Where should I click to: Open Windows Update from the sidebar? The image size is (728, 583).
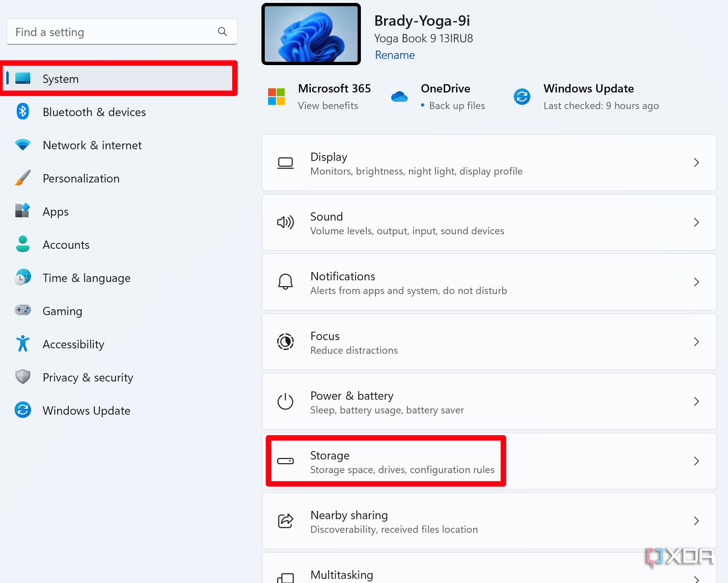coord(86,411)
